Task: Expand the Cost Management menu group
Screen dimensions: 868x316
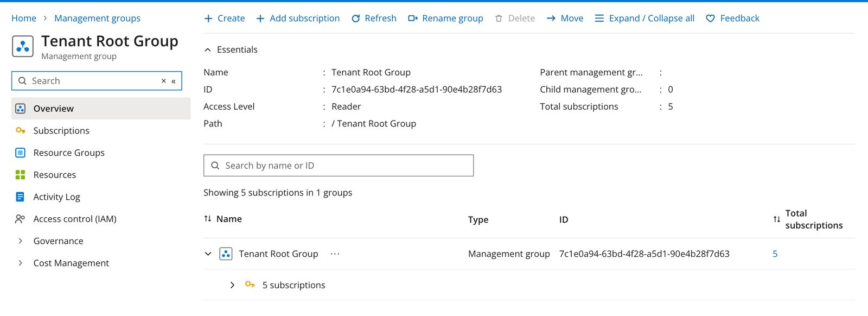Action: [x=20, y=263]
